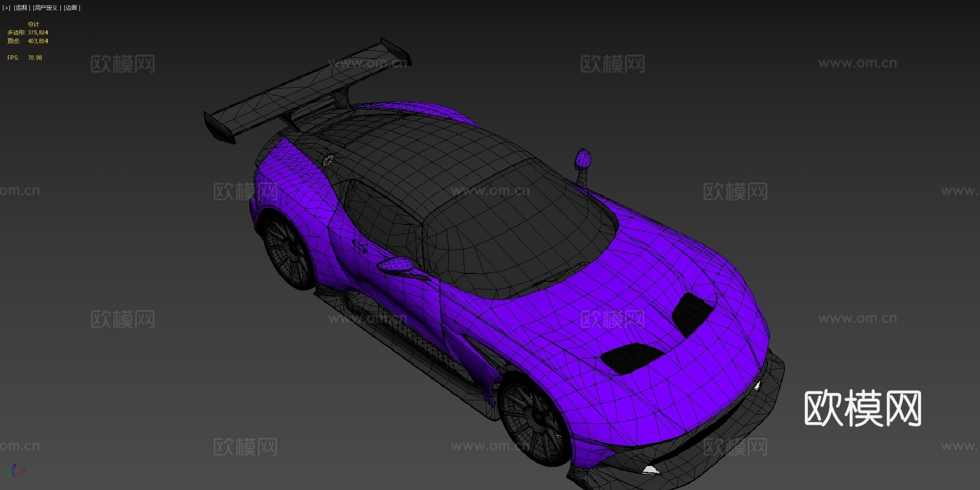The width and height of the screenshot is (980, 490).
Task: Click the FPS value 70.98
Action: [x=35, y=57]
